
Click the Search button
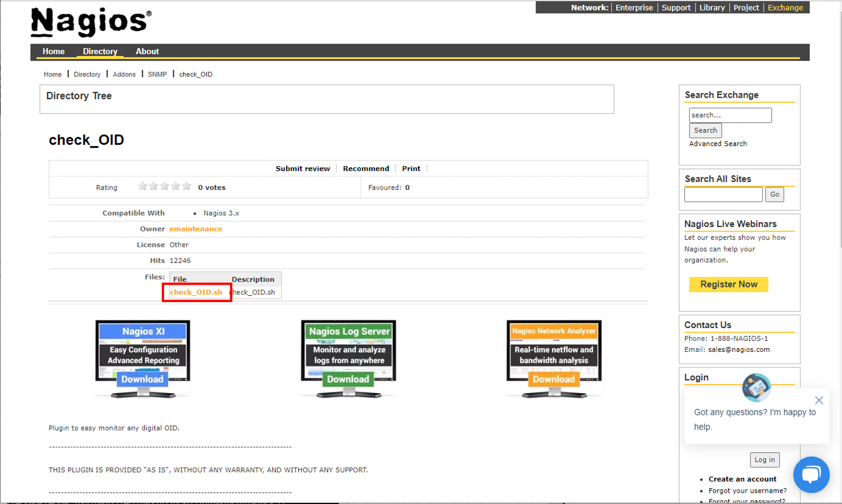[x=705, y=130]
